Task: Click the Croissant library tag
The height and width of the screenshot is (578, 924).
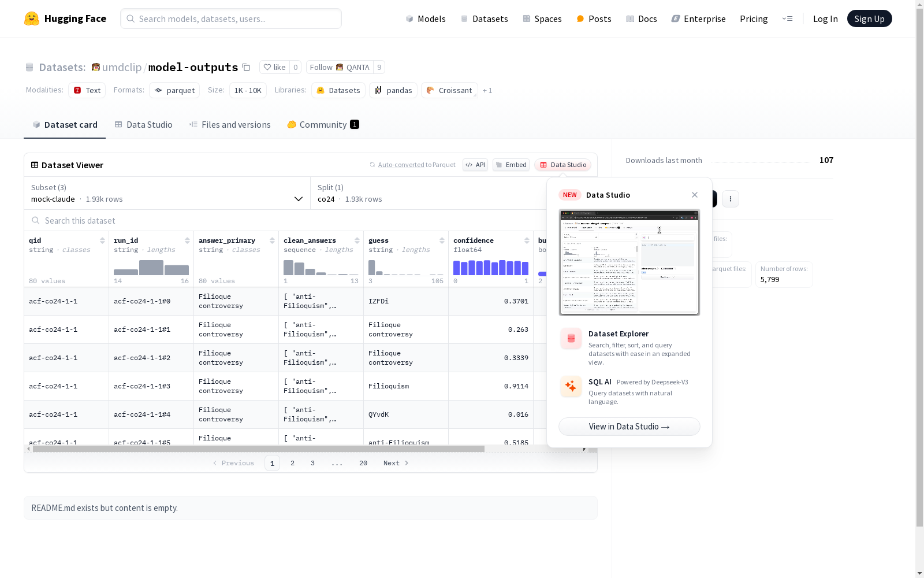Action: pos(449,90)
